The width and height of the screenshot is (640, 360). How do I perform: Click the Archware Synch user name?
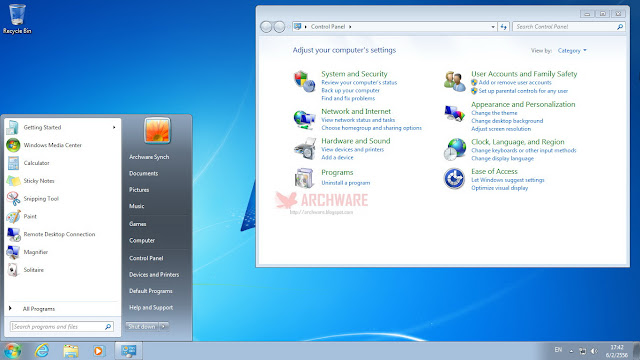149,157
